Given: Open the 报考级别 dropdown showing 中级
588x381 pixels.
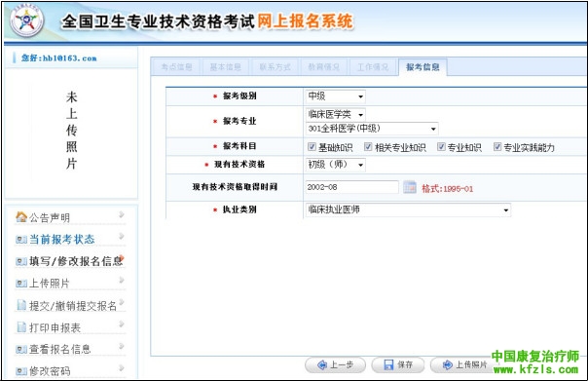Looking at the screenshot, I should [x=335, y=96].
